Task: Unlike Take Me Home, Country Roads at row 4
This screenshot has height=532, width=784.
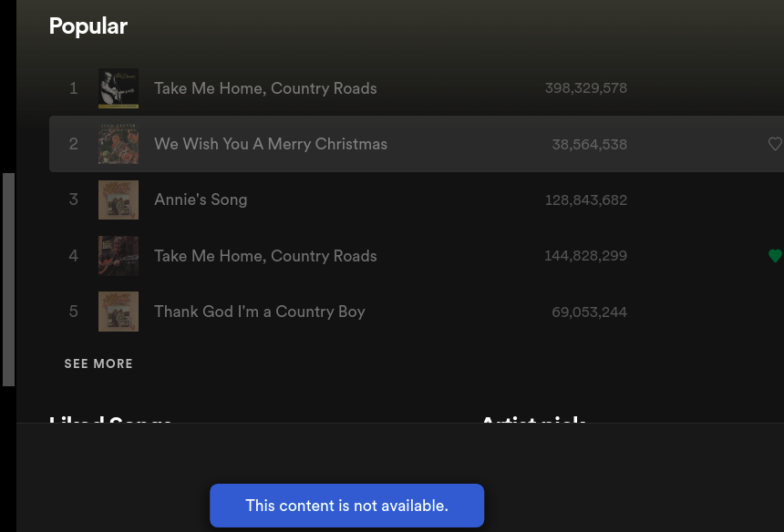Action: [776, 256]
